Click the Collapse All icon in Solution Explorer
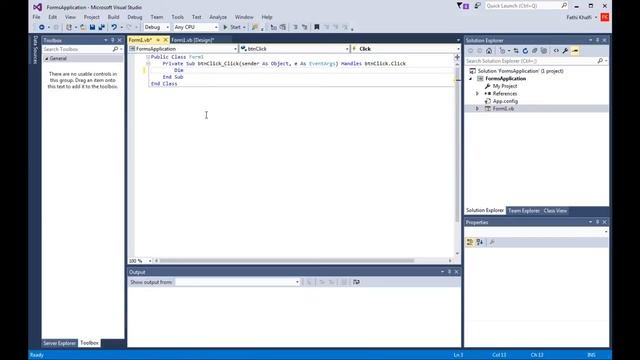The image size is (640, 360). (534, 51)
